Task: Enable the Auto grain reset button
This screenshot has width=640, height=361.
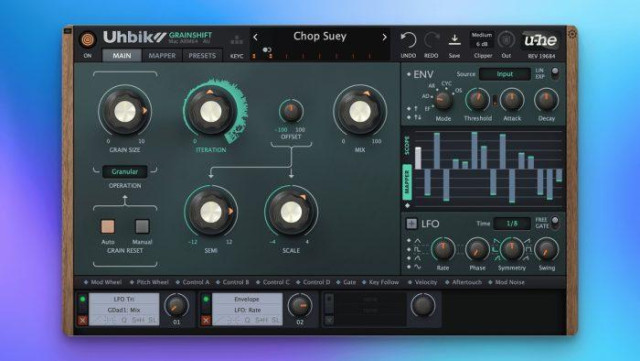Action: [108, 226]
